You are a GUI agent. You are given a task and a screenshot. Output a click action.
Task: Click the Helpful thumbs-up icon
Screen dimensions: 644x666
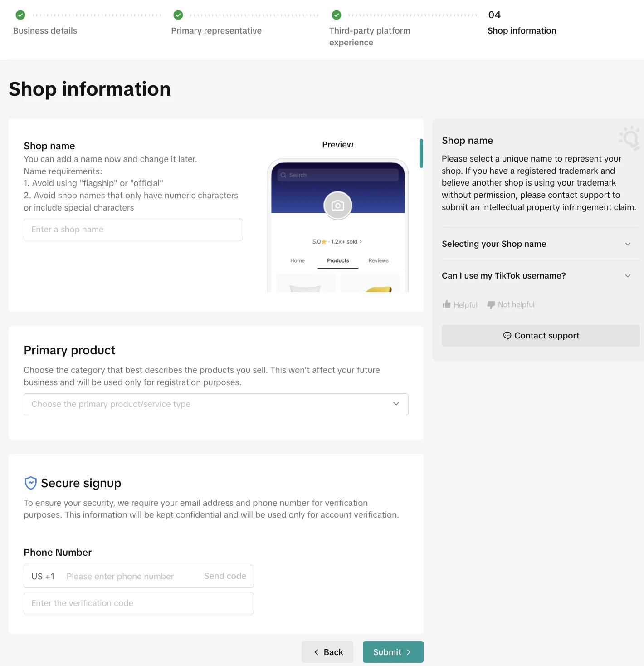coord(447,304)
